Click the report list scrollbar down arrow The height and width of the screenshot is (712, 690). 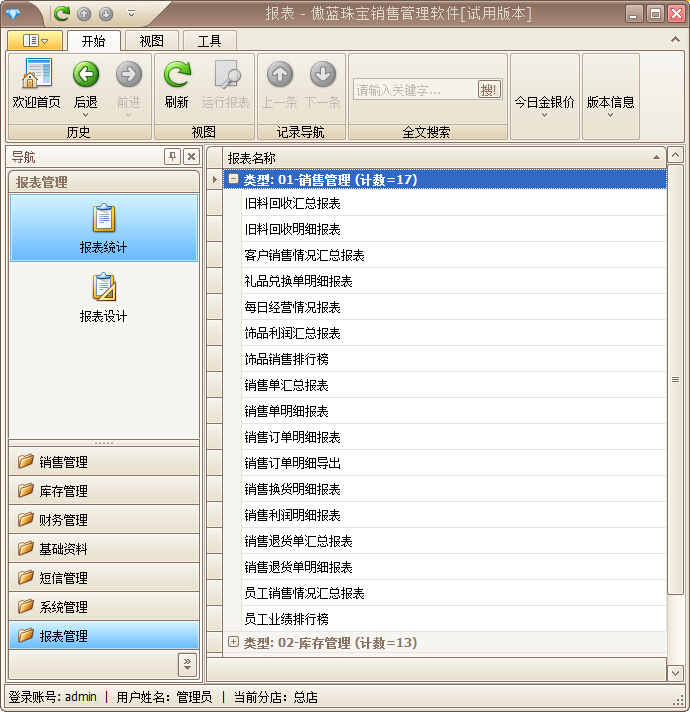[675, 673]
